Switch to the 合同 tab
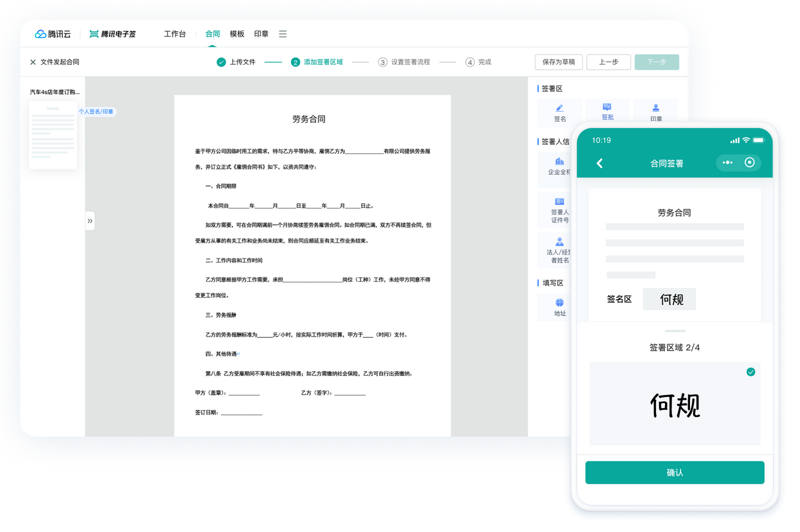The height and width of the screenshot is (532, 800). point(212,34)
